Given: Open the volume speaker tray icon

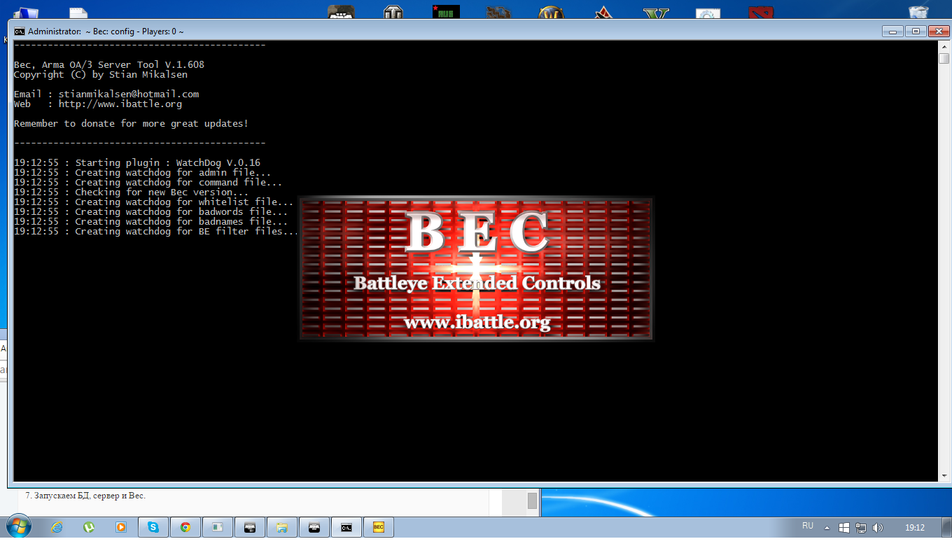Looking at the screenshot, I should click(x=878, y=528).
